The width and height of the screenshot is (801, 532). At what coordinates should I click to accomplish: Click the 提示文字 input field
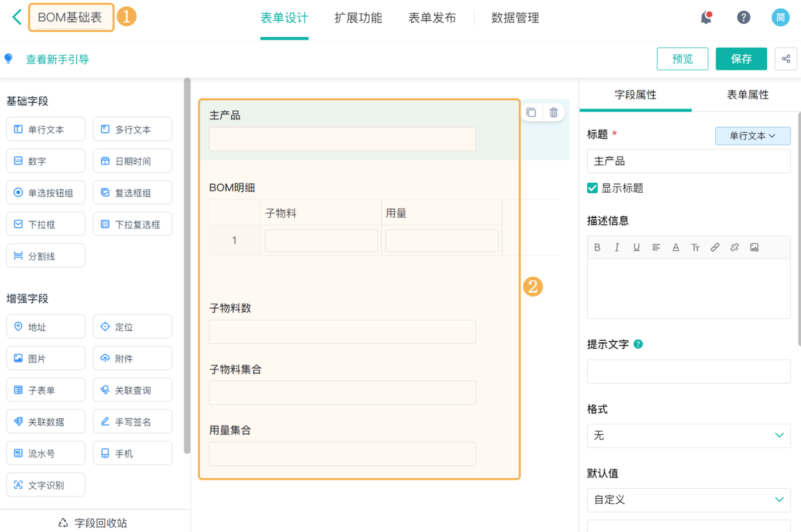pyautogui.click(x=688, y=371)
